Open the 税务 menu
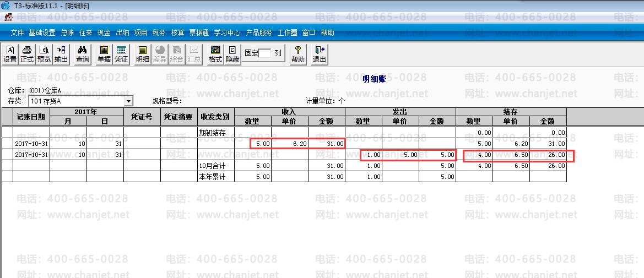The image size is (644, 278). point(159,33)
